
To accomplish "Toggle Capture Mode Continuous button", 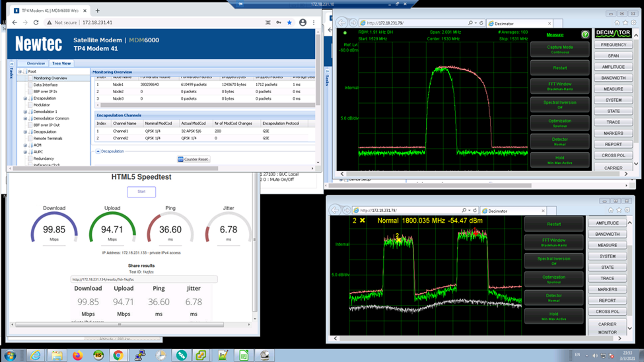I will [x=560, y=49].
